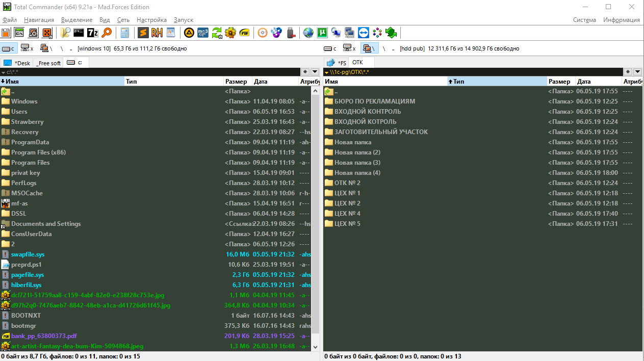The width and height of the screenshot is (644, 361).
Task: Select the hiberfil.sys file
Action: click(156, 285)
